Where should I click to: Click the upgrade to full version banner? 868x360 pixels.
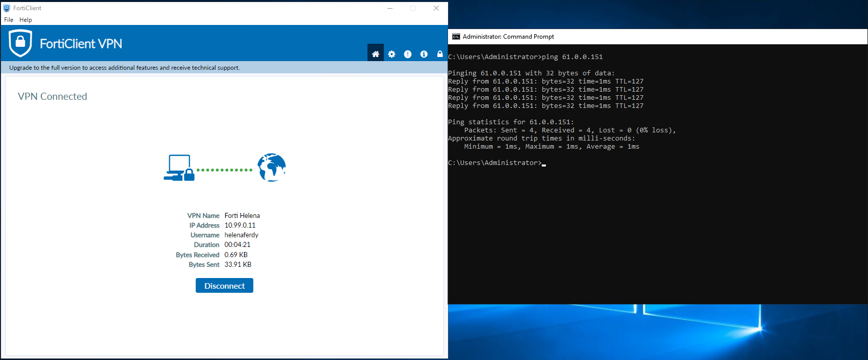tap(124, 68)
